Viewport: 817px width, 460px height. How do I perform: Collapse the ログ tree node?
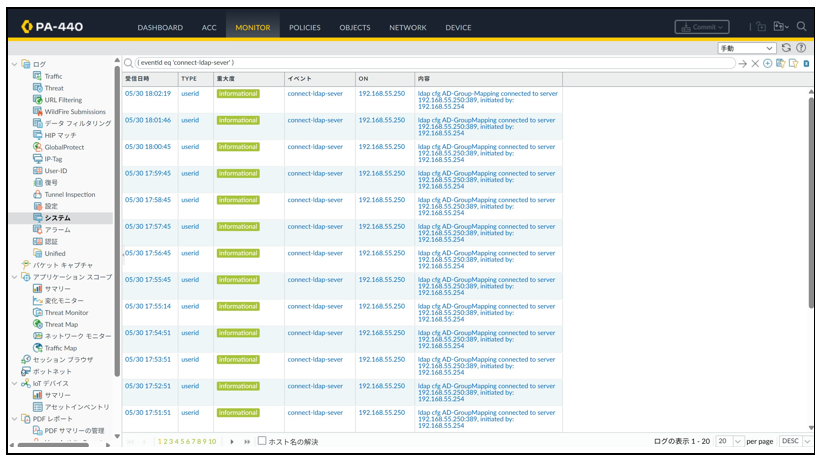click(x=14, y=64)
